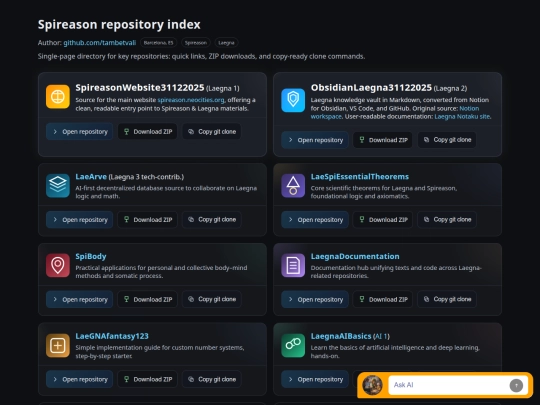Open the LaeGNAfantasy123 title link
This screenshot has width=540, height=405.
point(112,336)
